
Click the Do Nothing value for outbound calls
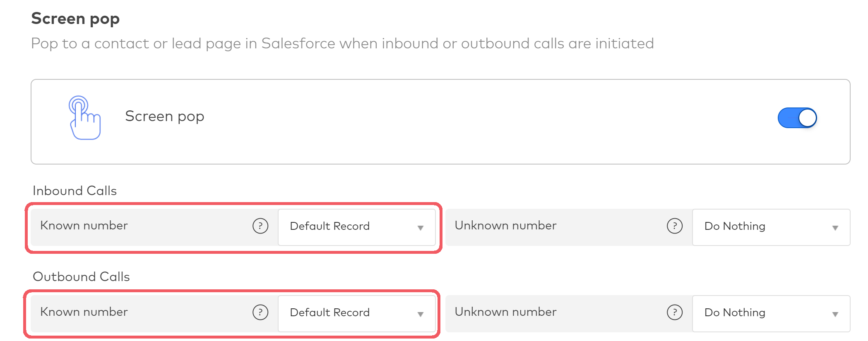pyautogui.click(x=735, y=313)
